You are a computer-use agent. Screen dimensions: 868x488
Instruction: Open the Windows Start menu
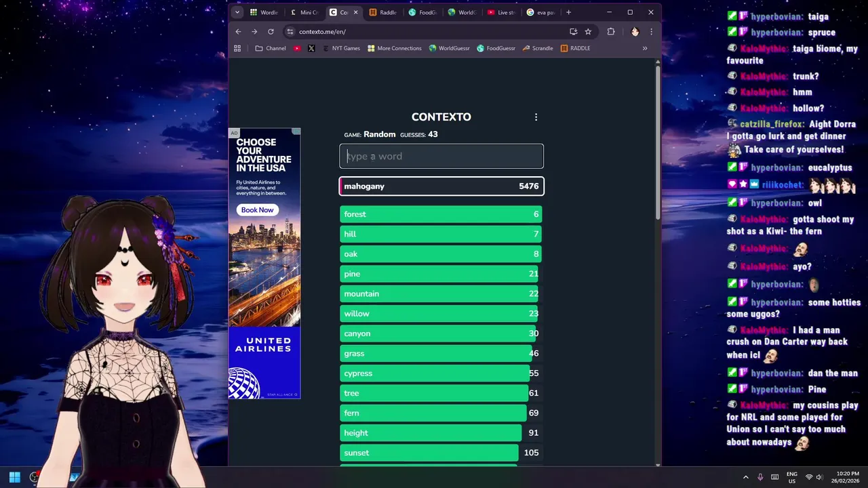(14, 477)
